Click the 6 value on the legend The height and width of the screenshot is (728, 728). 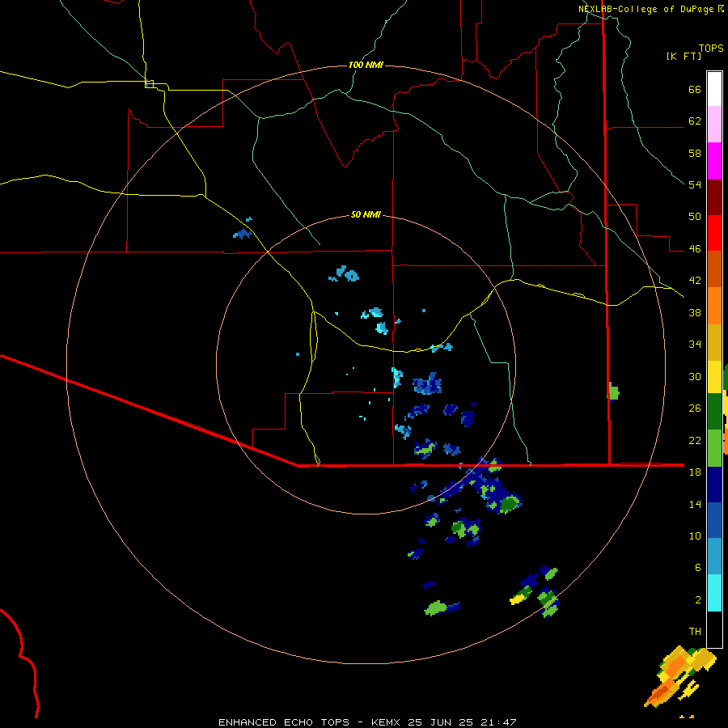tap(698, 568)
